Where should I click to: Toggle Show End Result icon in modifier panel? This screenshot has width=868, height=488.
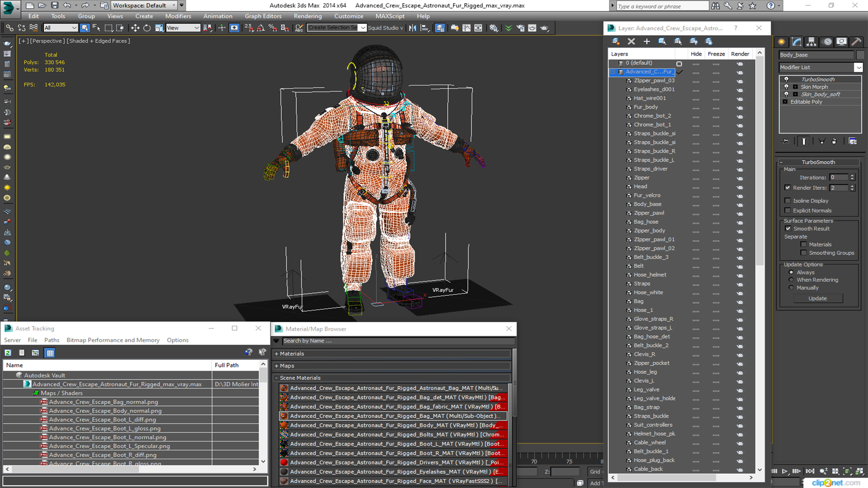[804, 141]
